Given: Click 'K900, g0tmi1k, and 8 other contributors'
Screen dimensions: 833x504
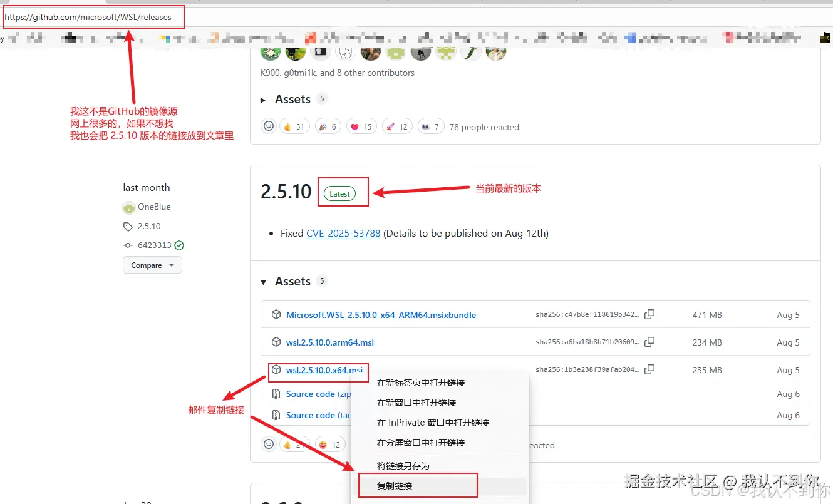Looking at the screenshot, I should 338,73.
